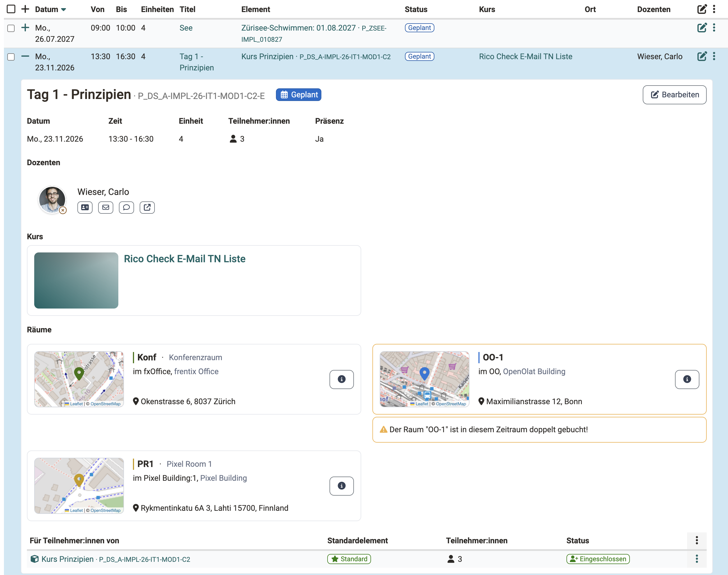
Task: Click the OO-1 room map
Action: click(x=424, y=379)
